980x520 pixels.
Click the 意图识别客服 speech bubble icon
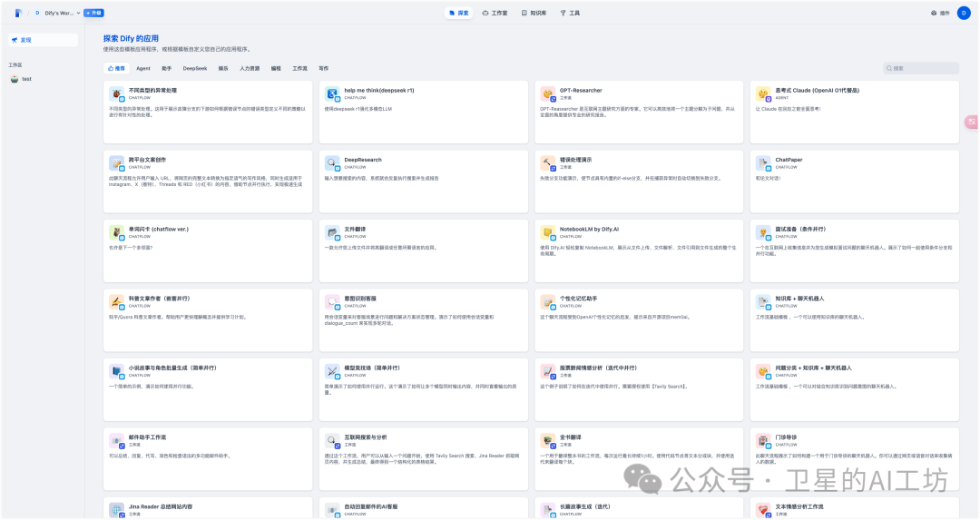332,302
